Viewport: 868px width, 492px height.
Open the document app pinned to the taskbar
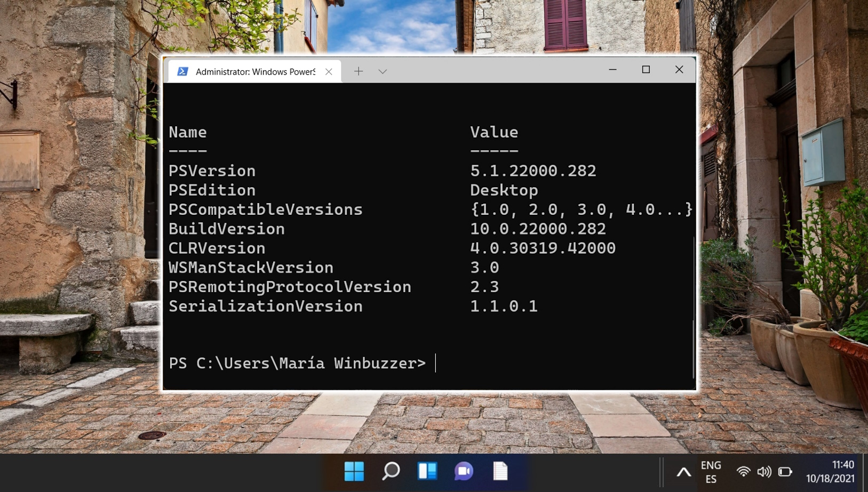(500, 472)
